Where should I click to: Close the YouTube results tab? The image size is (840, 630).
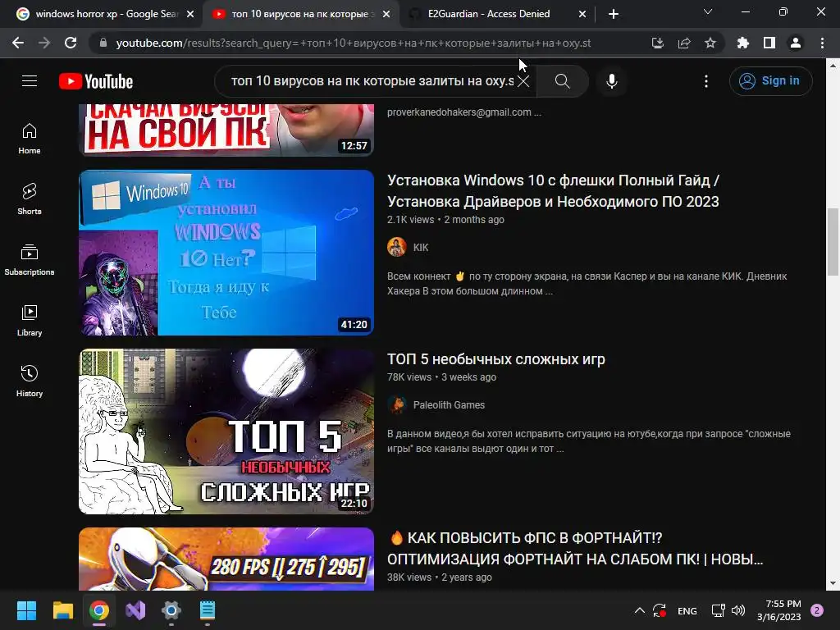(x=386, y=15)
